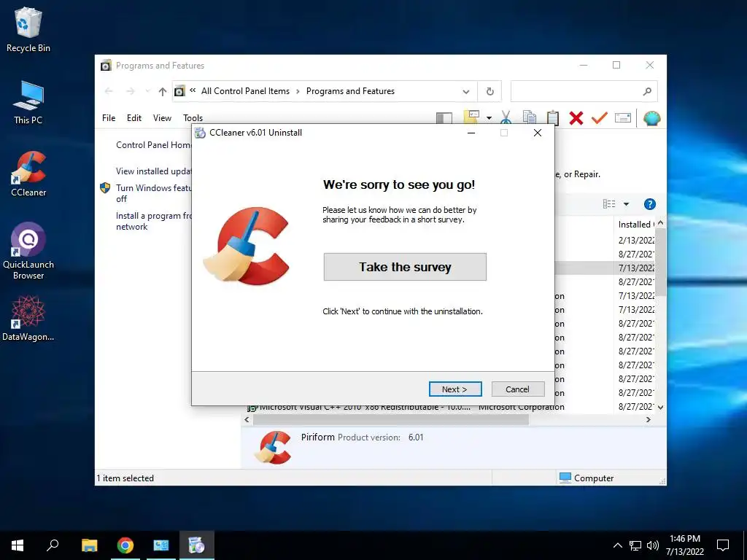Viewport: 747px width, 560px height.
Task: Click the Refresh button beside address bar
Action: [489, 91]
